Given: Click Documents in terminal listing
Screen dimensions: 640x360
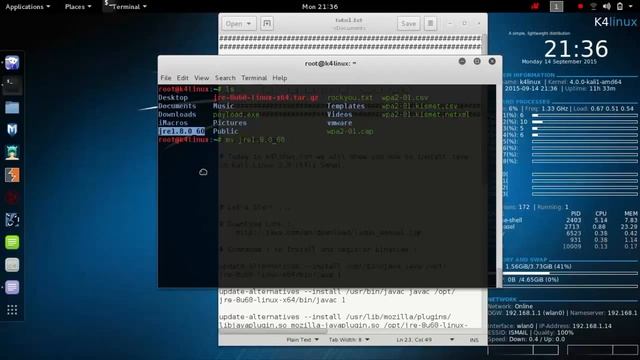Looking at the screenshot, I should tap(177, 106).
